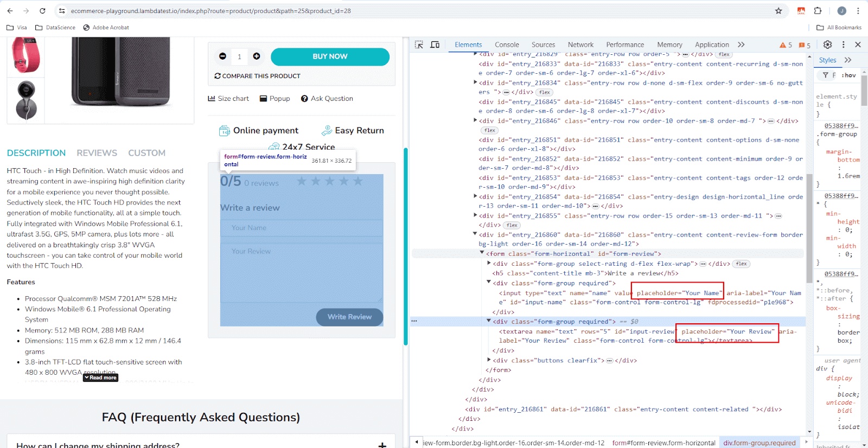The height and width of the screenshot is (448, 868).
Task: Activate the DevTools inspect element picker
Action: [x=419, y=44]
